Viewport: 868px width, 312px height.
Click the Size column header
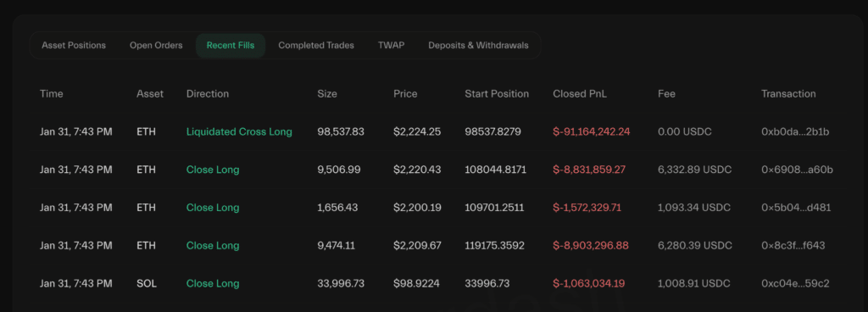(x=327, y=94)
